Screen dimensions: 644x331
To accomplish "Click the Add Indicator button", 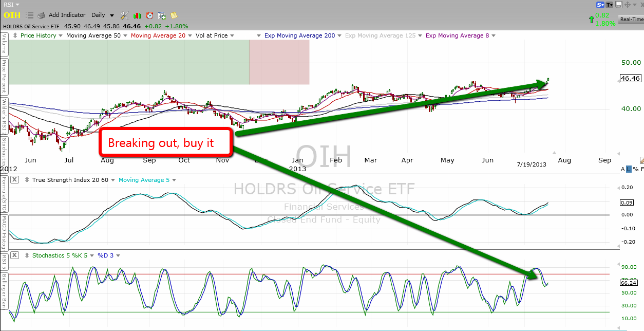I will pos(67,15).
